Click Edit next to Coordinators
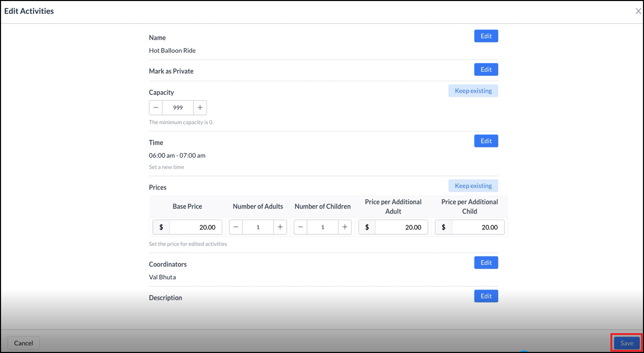 486,263
